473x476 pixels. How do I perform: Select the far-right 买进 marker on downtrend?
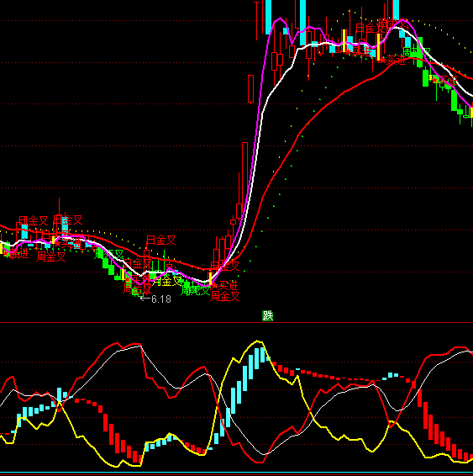445,81
